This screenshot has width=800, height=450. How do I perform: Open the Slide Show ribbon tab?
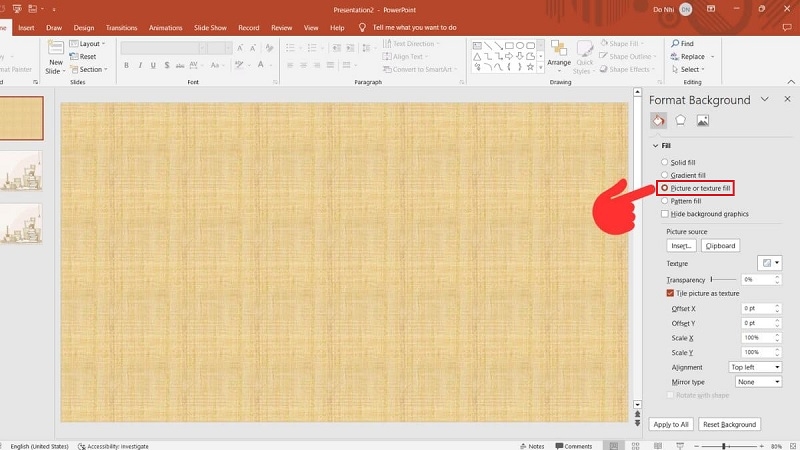click(x=210, y=28)
